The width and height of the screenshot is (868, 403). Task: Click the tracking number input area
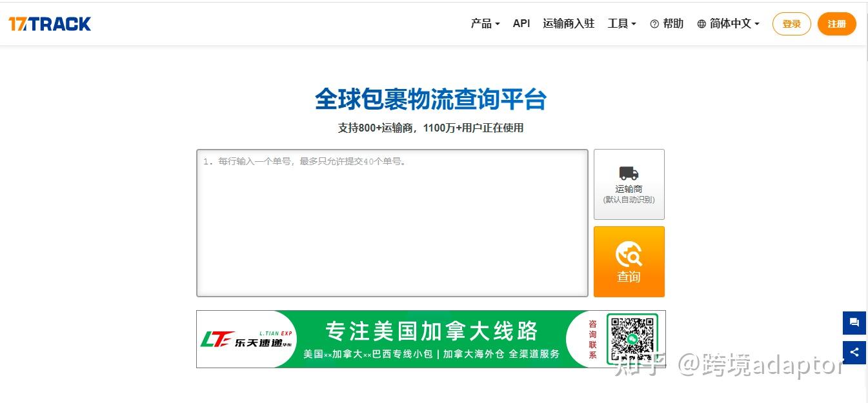(x=392, y=222)
